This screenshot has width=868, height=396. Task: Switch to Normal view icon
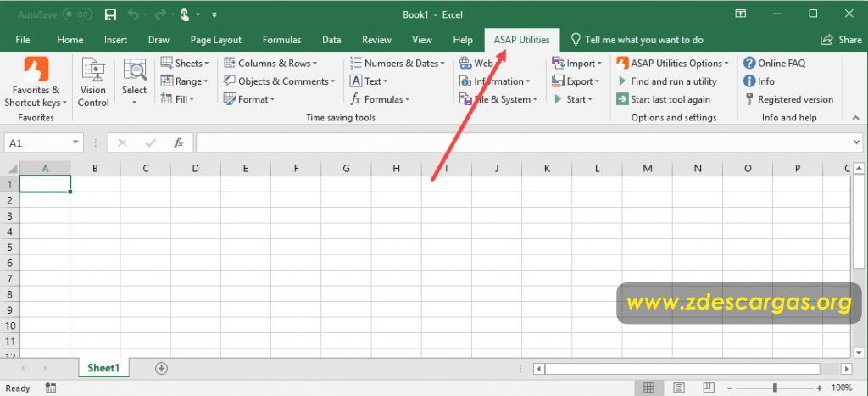pyautogui.click(x=648, y=388)
